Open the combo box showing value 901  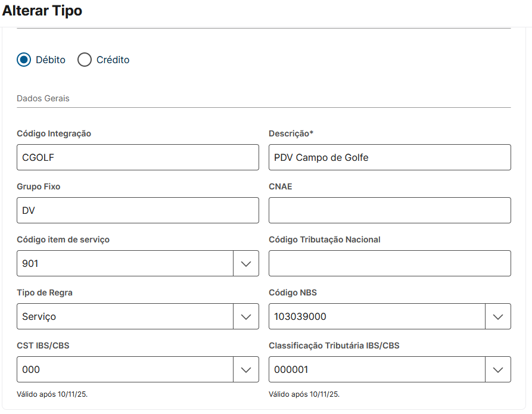coord(125,263)
